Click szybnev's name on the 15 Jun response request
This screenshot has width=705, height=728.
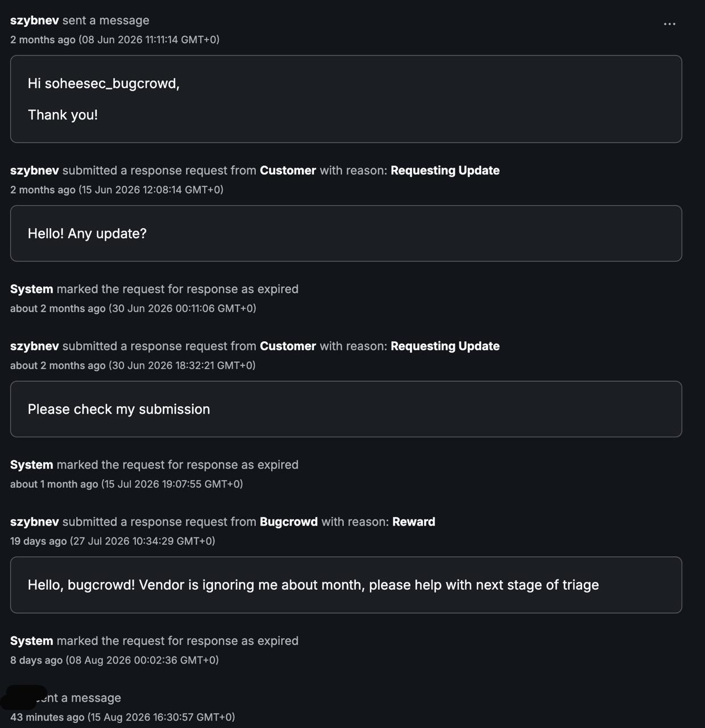coord(34,170)
